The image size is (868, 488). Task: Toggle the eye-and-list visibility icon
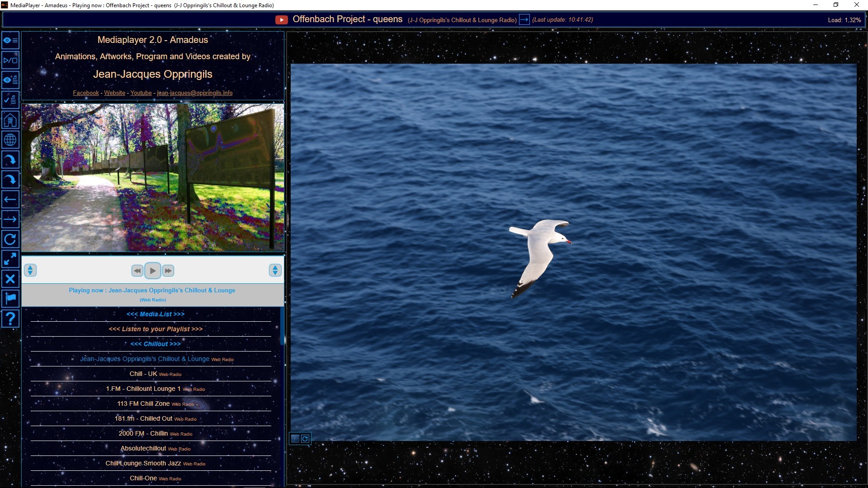tap(10, 41)
